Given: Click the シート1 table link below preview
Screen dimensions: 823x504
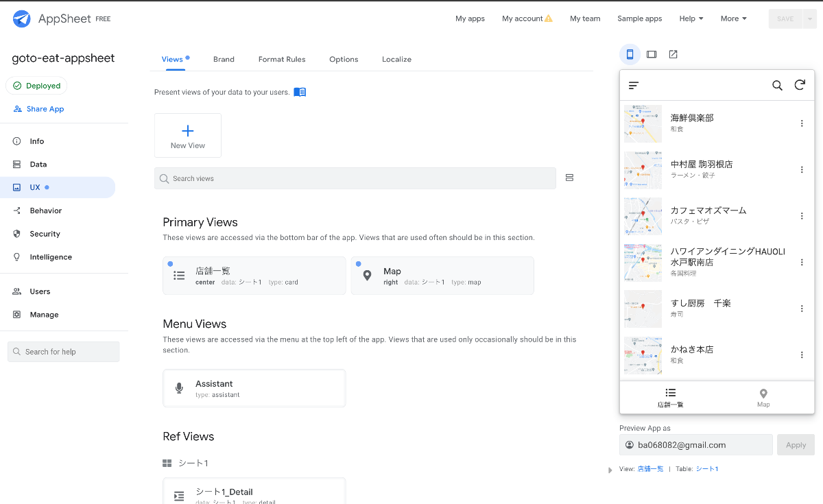Looking at the screenshot, I should pyautogui.click(x=707, y=469).
